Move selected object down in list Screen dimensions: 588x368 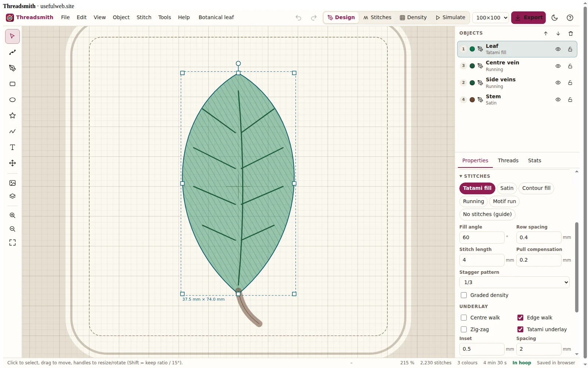[x=558, y=33]
